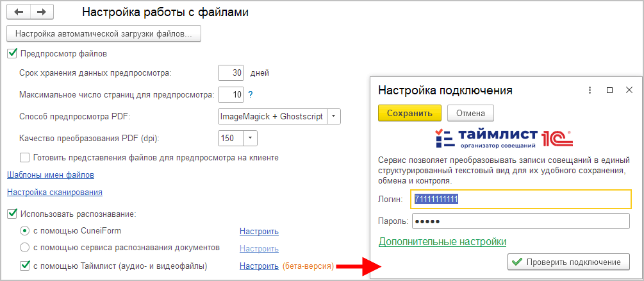Toggle Использовать распознавание checkbox
Screen dimensions: 644x281
12,214
